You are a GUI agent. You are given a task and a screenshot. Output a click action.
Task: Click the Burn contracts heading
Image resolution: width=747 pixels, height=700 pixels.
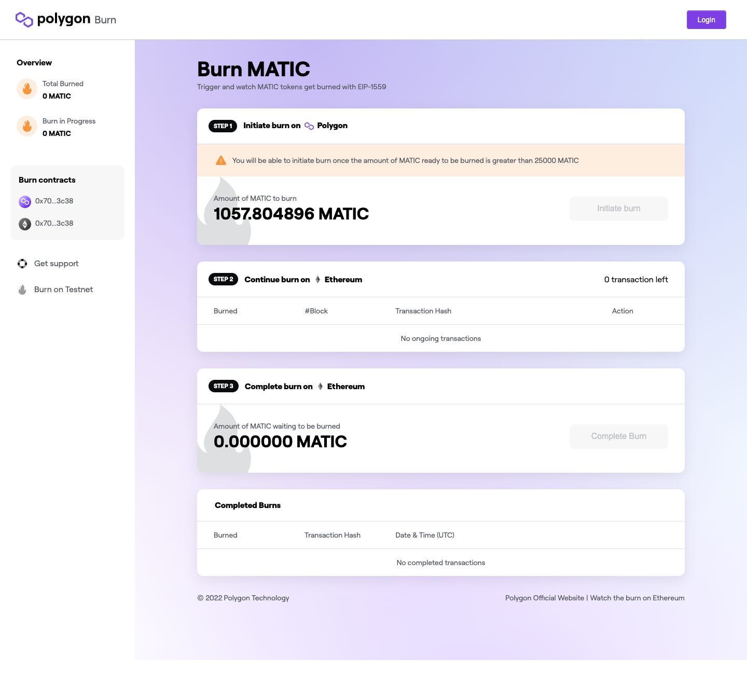[47, 180]
